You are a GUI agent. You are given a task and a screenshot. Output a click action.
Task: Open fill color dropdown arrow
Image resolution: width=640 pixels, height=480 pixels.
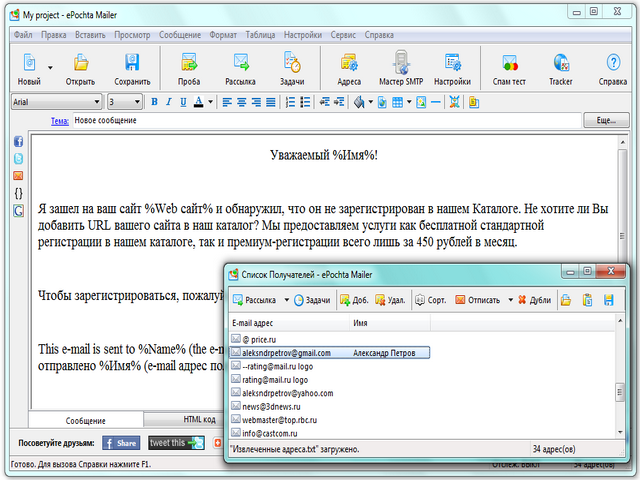coord(371,102)
